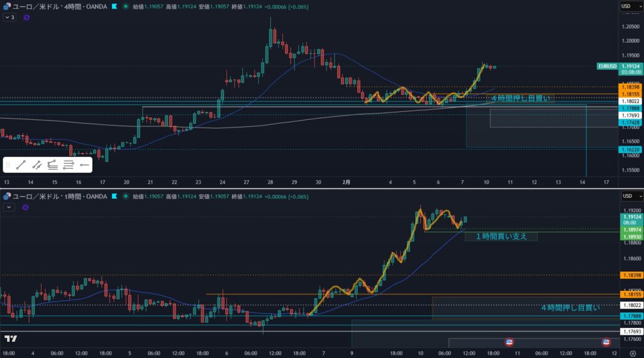Click the rightmost US flag event marker on timeline
This screenshot has width=644, height=358.
606,342
